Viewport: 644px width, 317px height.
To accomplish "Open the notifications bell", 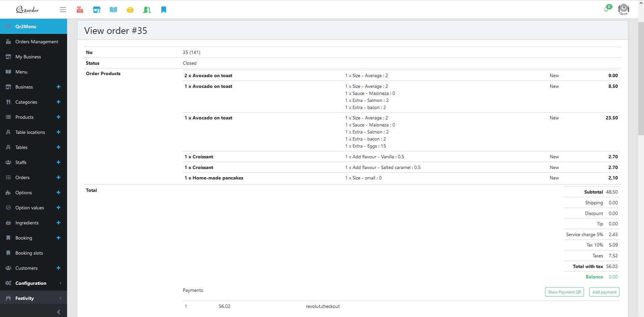I will pos(606,9).
